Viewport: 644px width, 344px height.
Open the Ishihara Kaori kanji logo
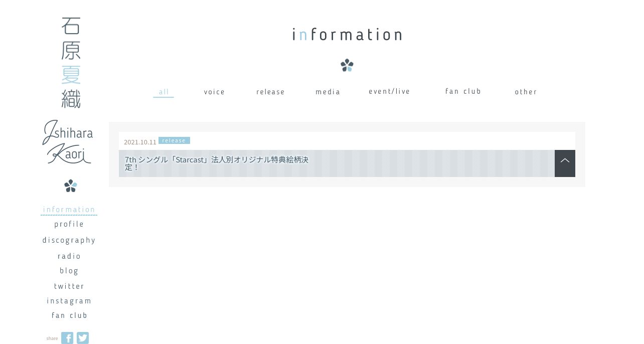(71, 63)
